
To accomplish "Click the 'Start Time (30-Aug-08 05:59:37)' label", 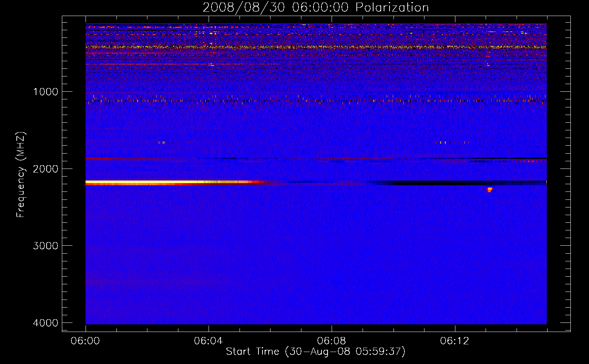I will (x=316, y=352).
